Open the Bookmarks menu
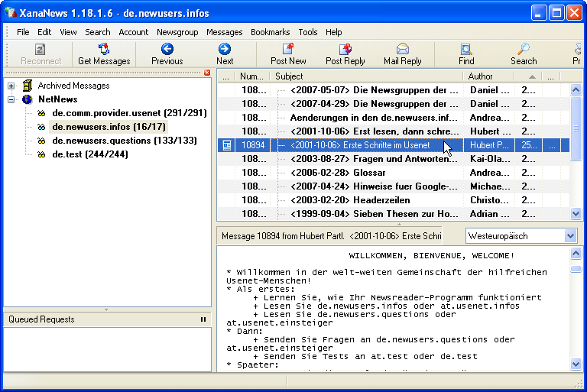Image resolution: width=587 pixels, height=392 pixels. (270, 32)
